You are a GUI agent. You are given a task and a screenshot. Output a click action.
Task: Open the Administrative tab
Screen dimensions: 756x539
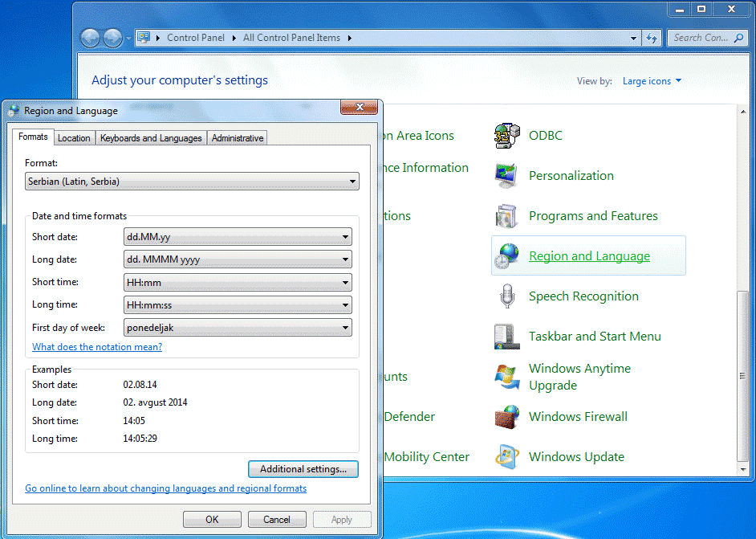click(x=237, y=138)
